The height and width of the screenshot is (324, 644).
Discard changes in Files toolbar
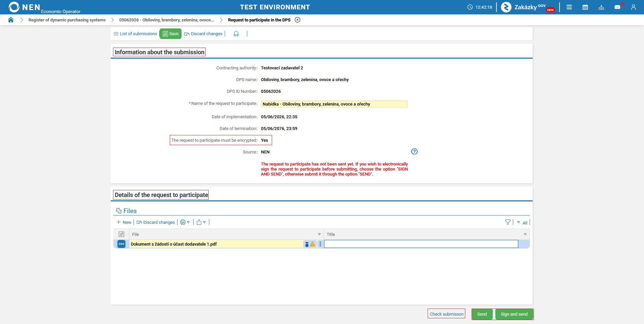click(156, 222)
